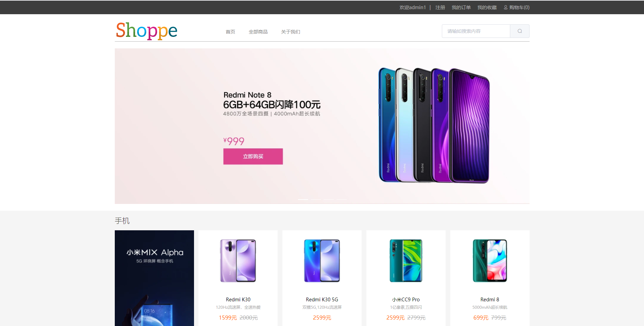This screenshot has height=326, width=644.
Task: Click the 注册 link in the top bar
Action: point(440,7)
